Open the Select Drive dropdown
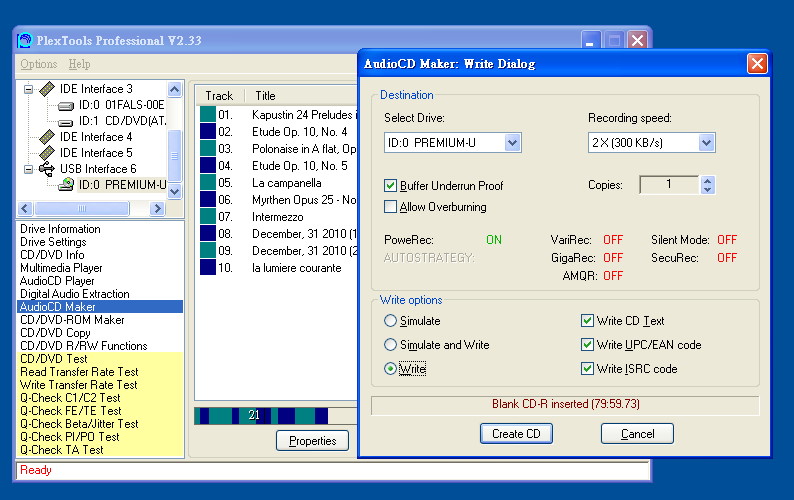The image size is (794, 500). tap(512, 143)
